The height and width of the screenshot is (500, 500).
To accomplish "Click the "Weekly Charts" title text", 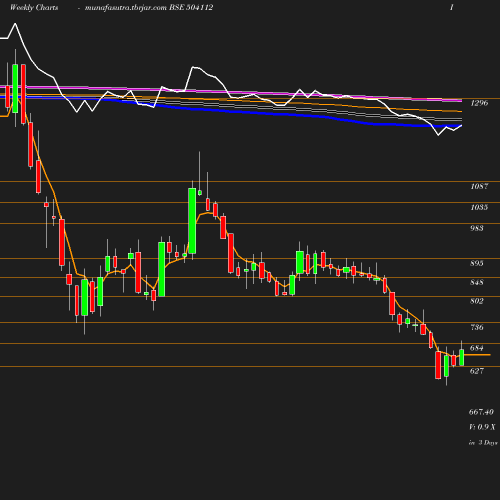I will pos(34,7).
